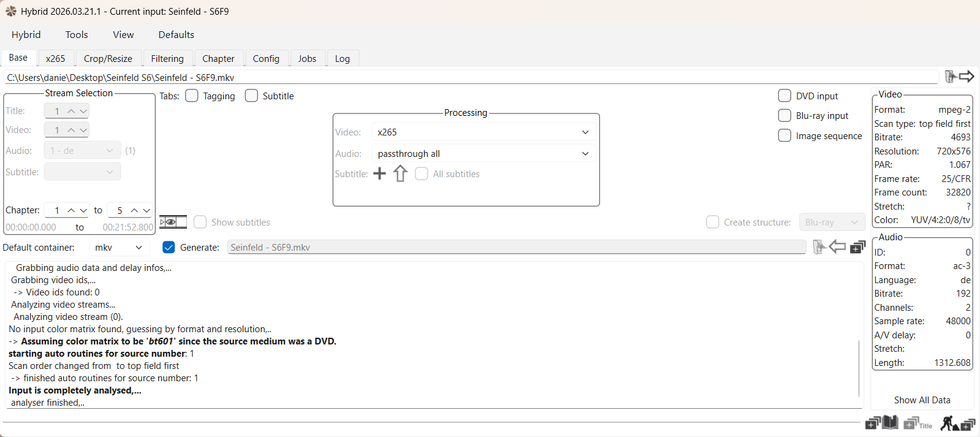Click the up arrow icon next to Subtitle
This screenshot has width=980, height=437.
pos(400,173)
